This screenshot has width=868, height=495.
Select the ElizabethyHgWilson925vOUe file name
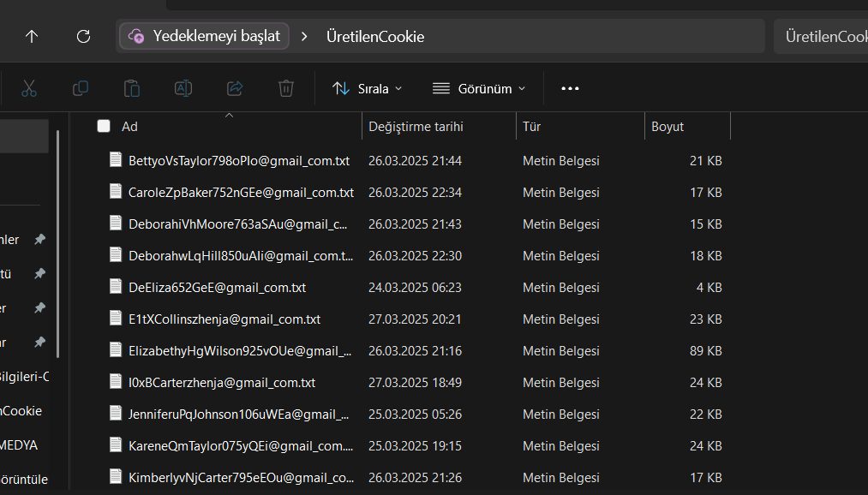(240, 350)
